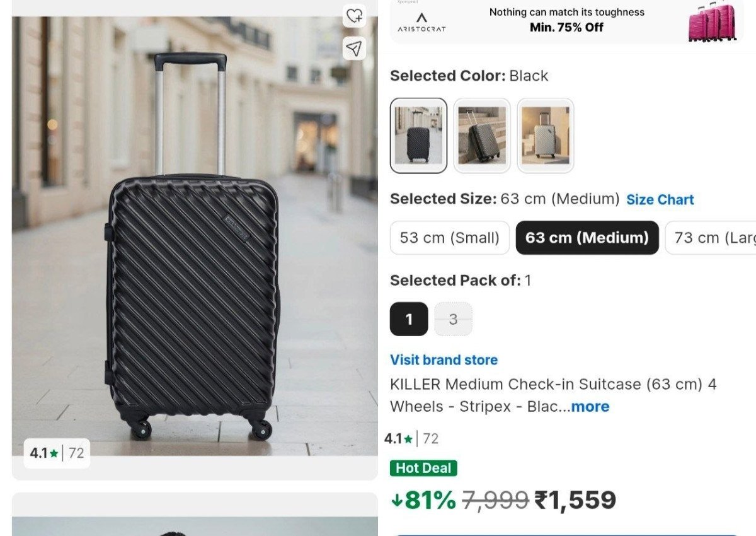Screen dimensions: 756x536
Task: Expand the full product title with more
Action: coord(590,407)
